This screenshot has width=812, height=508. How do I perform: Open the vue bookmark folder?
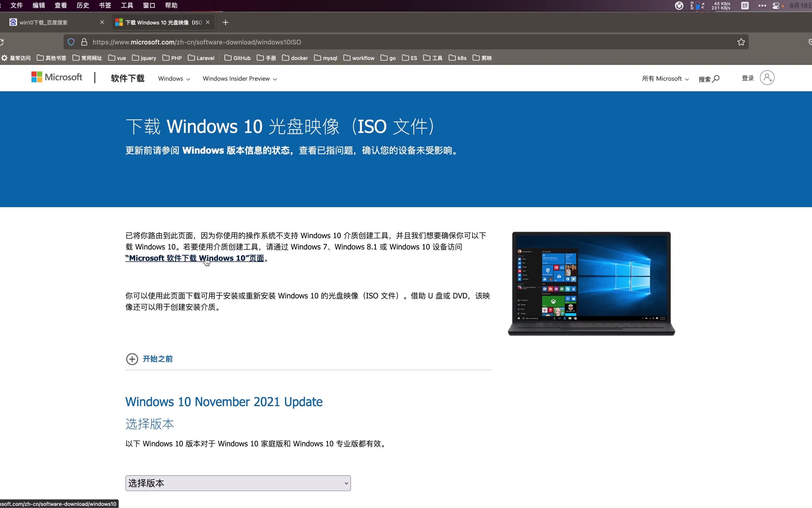pyautogui.click(x=117, y=58)
